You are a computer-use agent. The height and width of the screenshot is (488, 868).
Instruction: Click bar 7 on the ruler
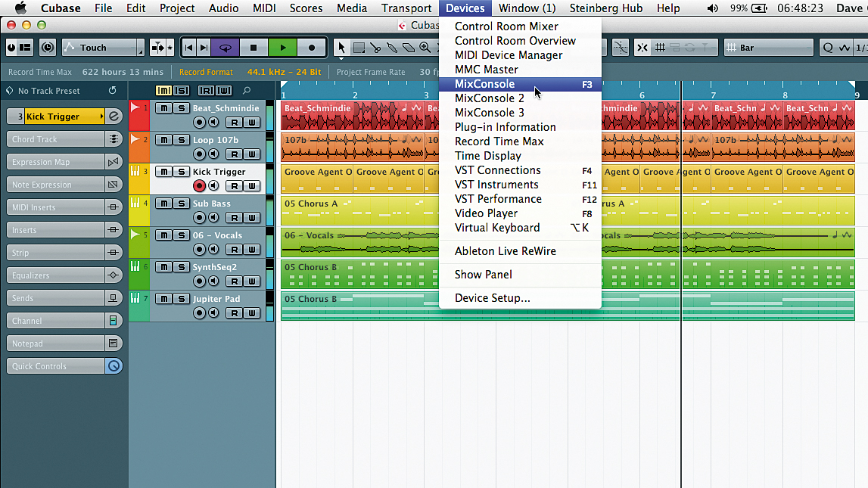click(x=714, y=95)
